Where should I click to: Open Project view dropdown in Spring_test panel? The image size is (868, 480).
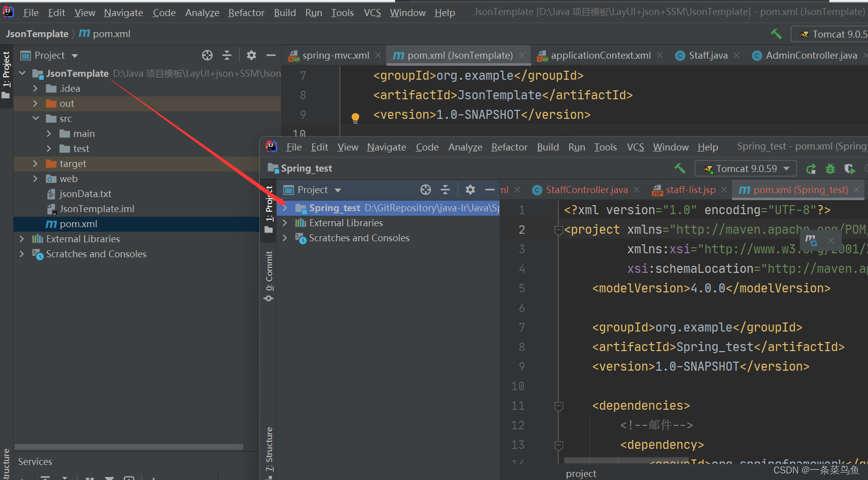coord(338,190)
